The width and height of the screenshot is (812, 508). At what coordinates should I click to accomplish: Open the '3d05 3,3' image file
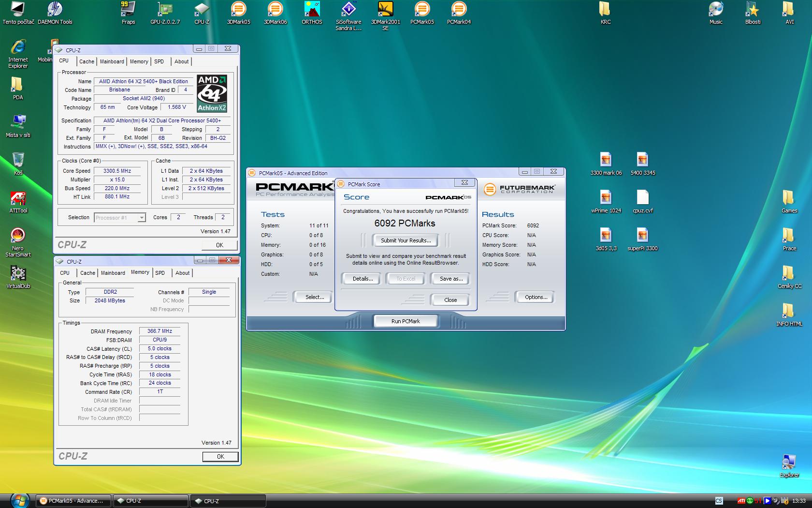coord(606,239)
